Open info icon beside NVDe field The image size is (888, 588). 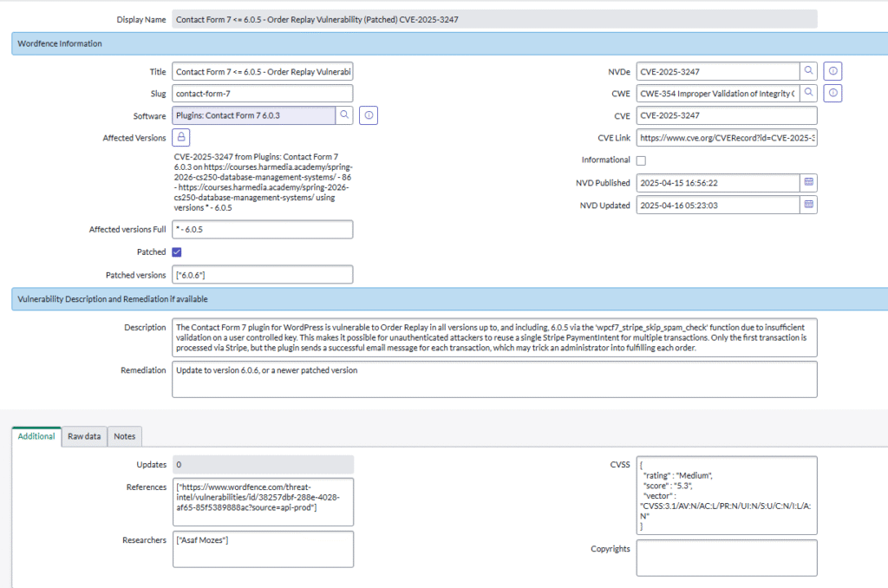tap(832, 71)
